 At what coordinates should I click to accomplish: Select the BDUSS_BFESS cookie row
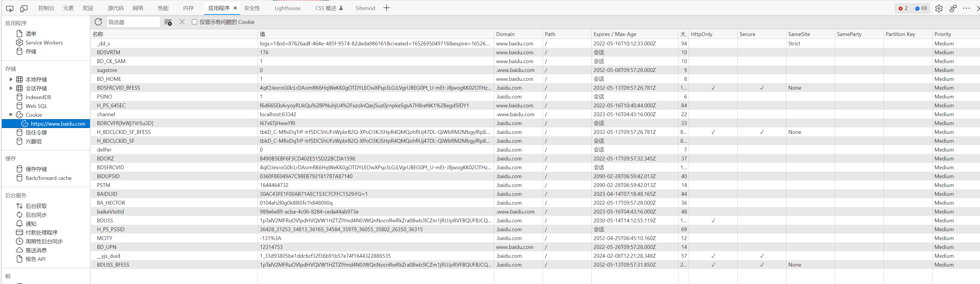pos(535,265)
